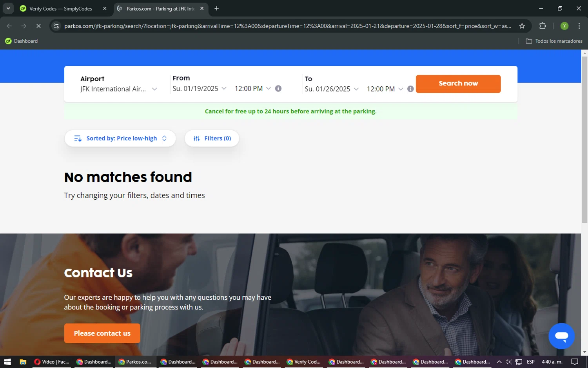The height and width of the screenshot is (368, 588).
Task: Click 'Try changing your filters, dates and times'
Action: tap(134, 195)
